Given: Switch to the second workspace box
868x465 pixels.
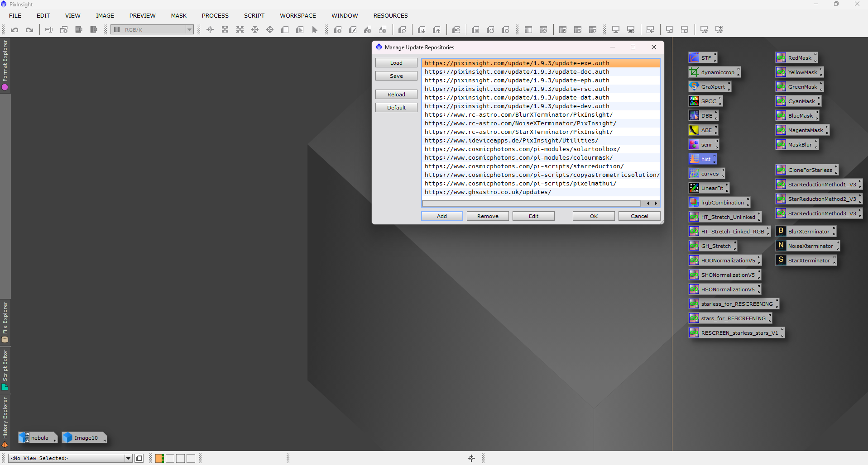Looking at the screenshot, I should [170, 458].
